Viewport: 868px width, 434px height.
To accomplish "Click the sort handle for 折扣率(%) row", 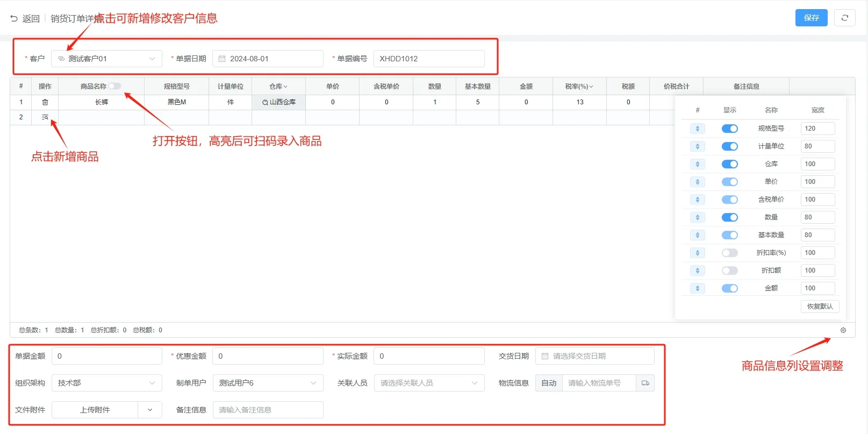I will (x=698, y=253).
